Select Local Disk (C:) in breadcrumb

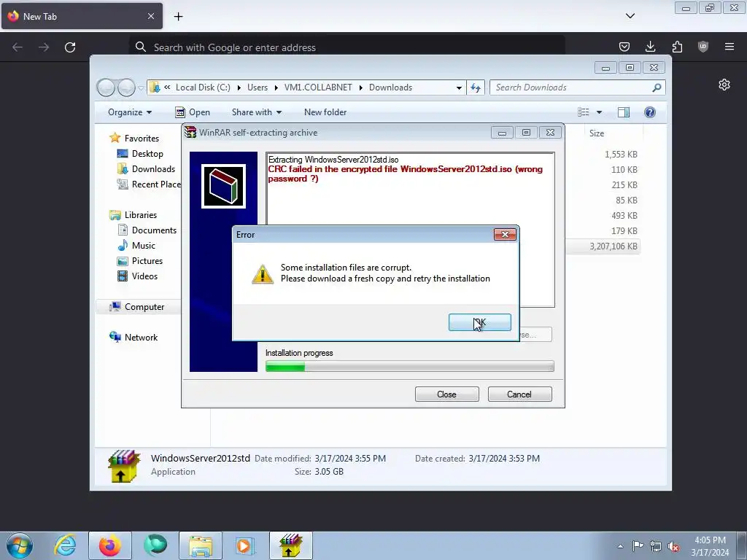[203, 87]
